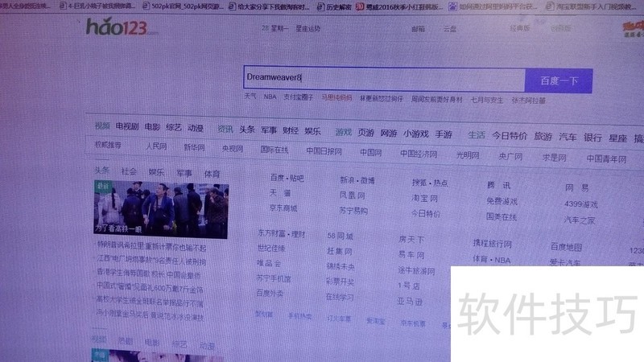Open the 502pk官网 bookmark
Image resolution: width=644 pixels, height=362 pixels.
pyautogui.click(x=183, y=6)
